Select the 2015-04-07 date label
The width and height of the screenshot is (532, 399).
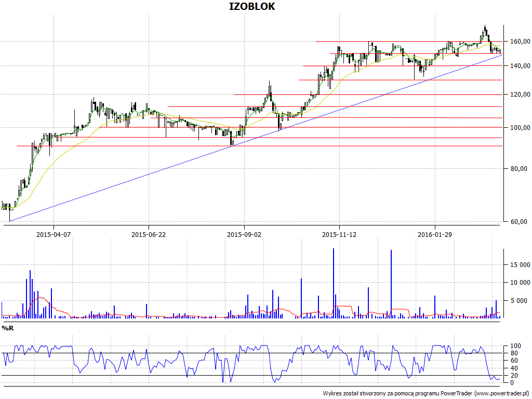point(54,234)
